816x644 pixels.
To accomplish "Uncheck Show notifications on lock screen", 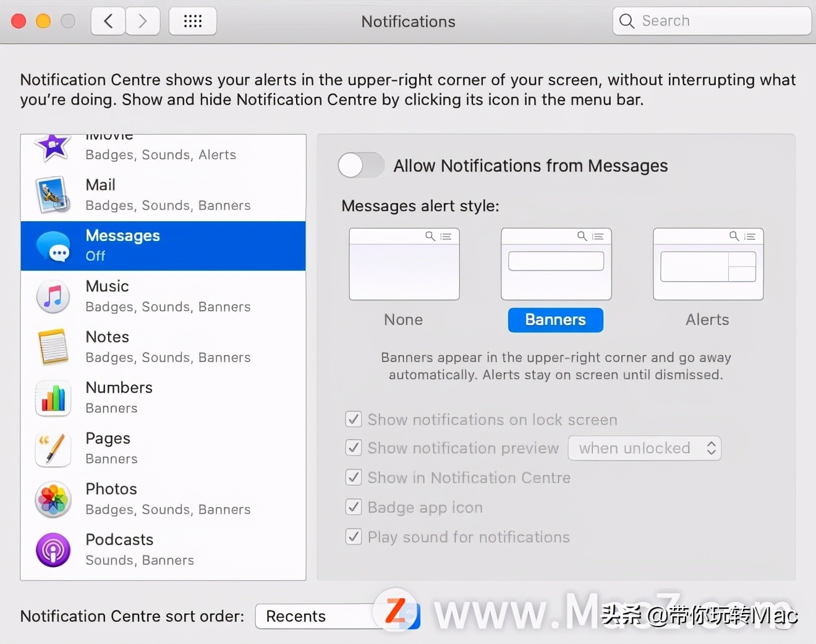I will 353,419.
